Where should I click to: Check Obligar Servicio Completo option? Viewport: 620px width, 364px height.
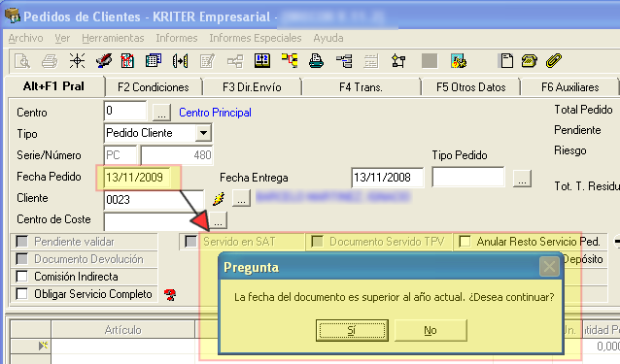21,294
